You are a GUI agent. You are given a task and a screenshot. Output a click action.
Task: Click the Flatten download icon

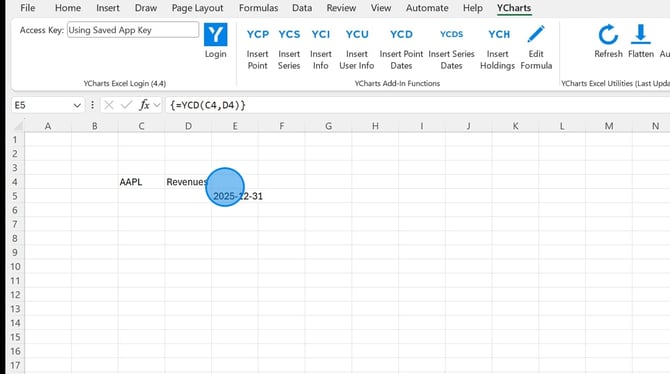click(x=641, y=34)
